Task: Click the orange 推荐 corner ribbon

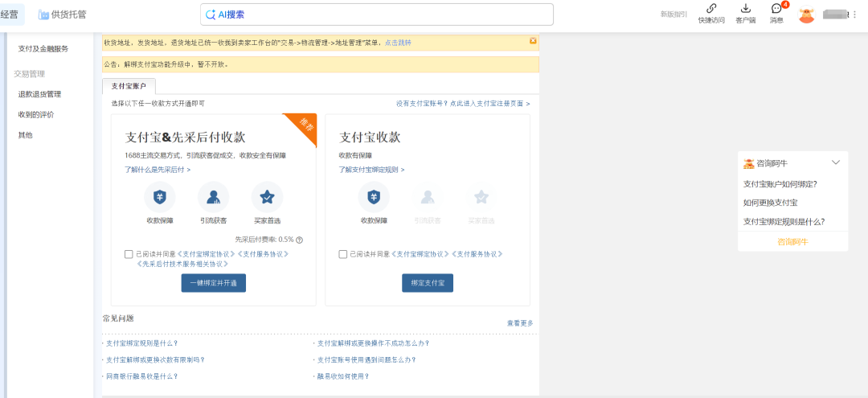Action: point(304,127)
